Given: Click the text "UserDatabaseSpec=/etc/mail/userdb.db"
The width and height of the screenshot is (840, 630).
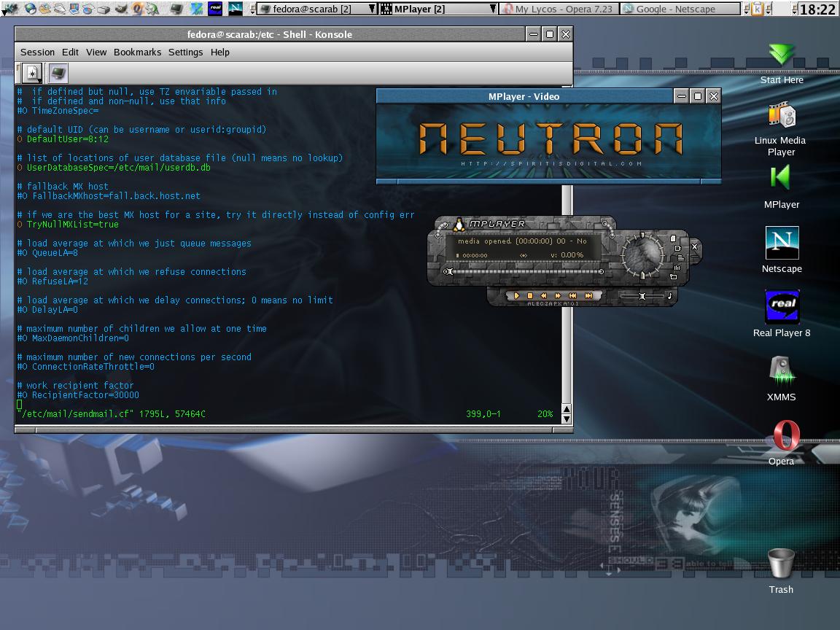Looking at the screenshot, I should 118,167.
